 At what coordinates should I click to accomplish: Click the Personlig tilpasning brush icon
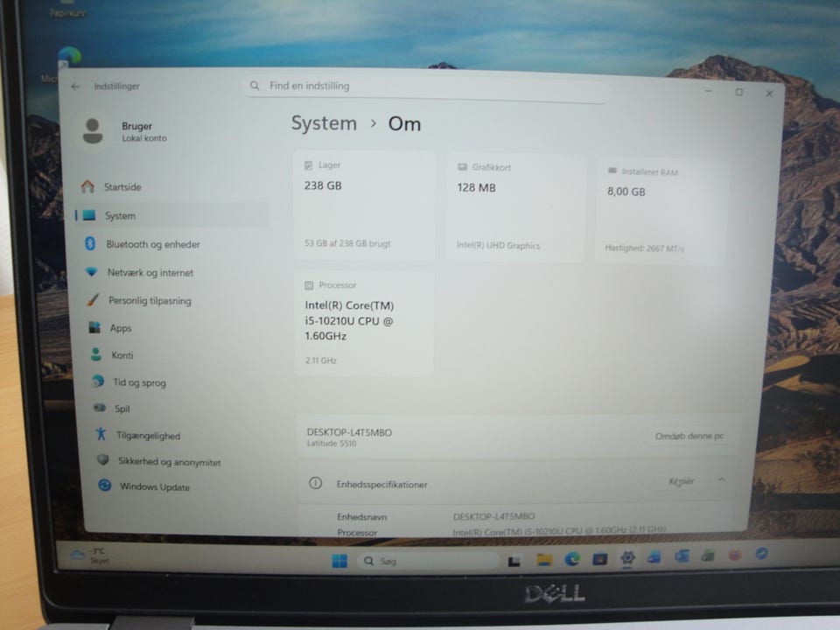click(94, 299)
